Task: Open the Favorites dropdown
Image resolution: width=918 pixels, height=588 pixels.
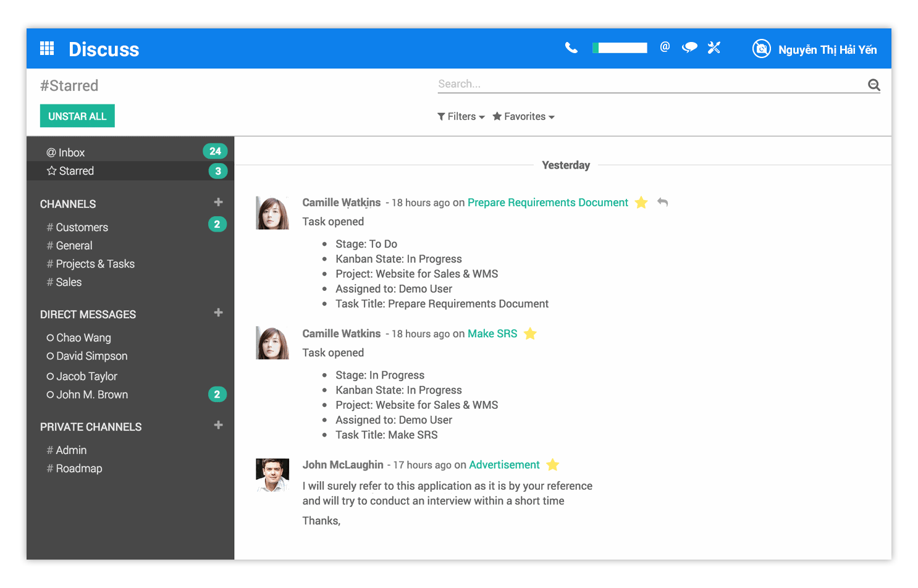Action: (x=523, y=116)
